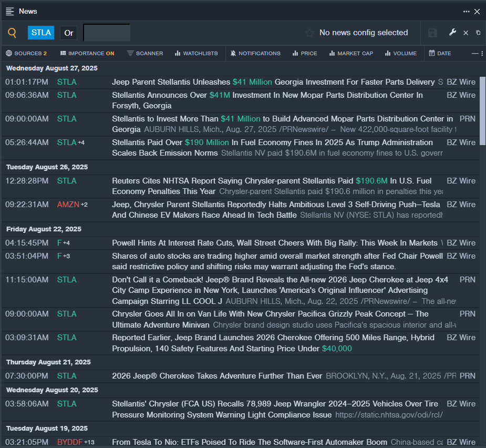This screenshot has height=448, width=486.
Task: Focus the ticker search input box
Action: click(x=107, y=33)
